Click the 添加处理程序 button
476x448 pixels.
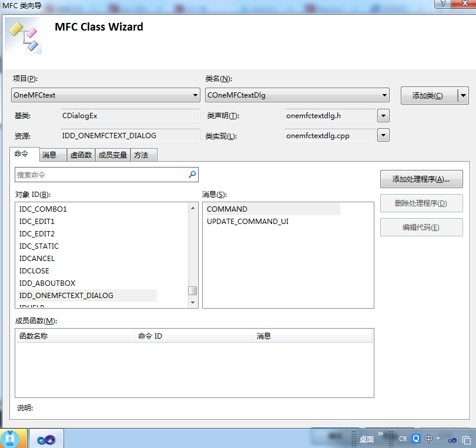pyautogui.click(x=421, y=179)
